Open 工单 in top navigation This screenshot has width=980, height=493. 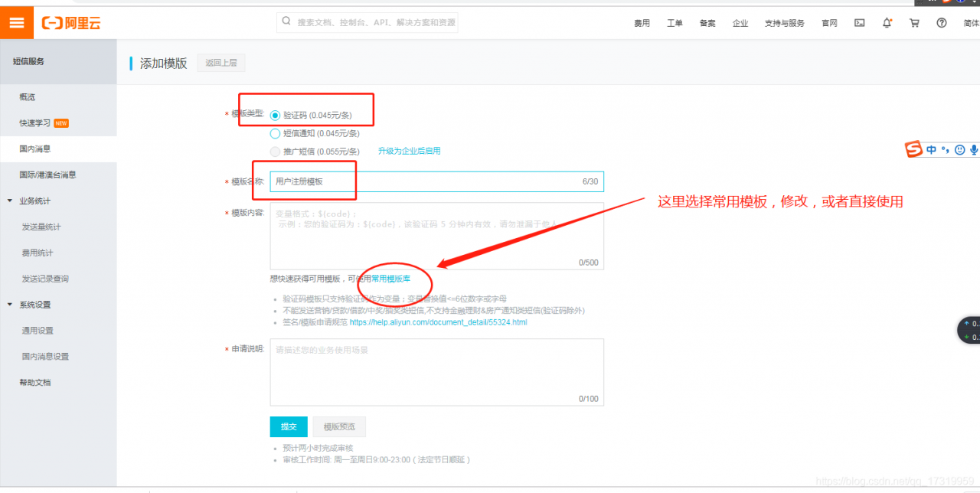pos(675,23)
